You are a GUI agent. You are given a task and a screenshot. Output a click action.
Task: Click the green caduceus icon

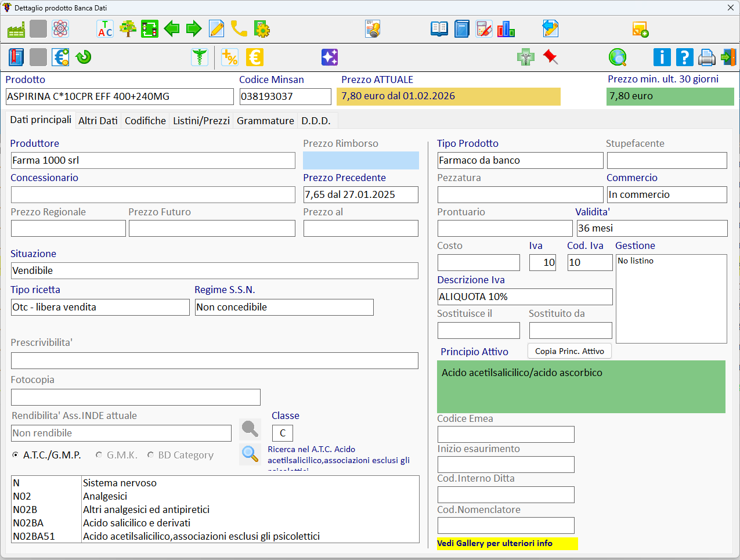tap(200, 57)
